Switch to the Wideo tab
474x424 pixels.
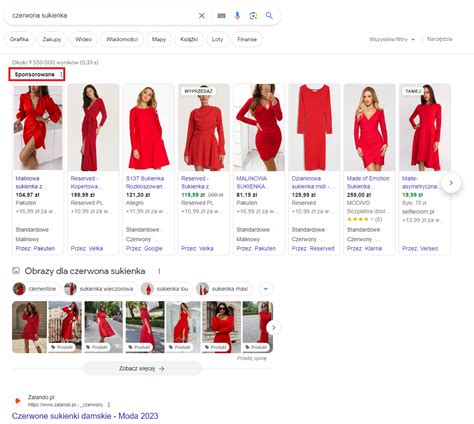click(84, 39)
